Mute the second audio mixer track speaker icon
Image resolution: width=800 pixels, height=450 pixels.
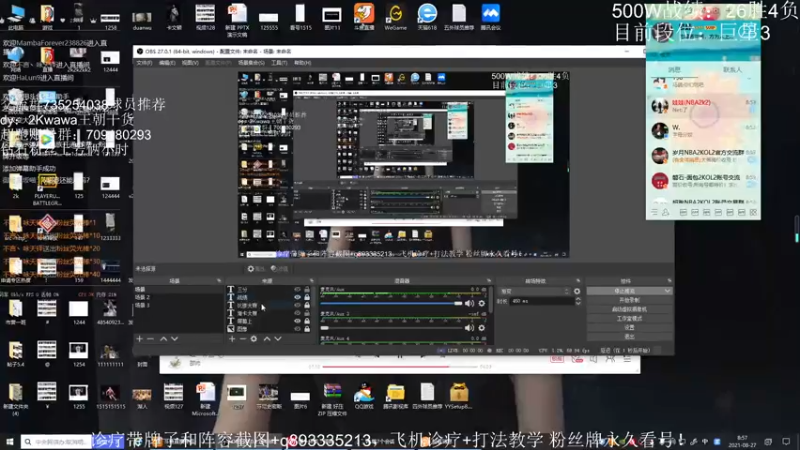(469, 328)
